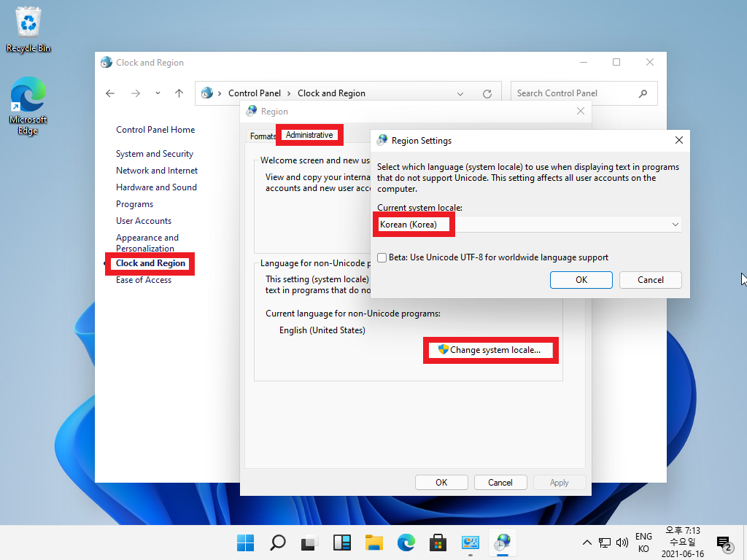Open Task View from taskbar
The image size is (747, 560).
pyautogui.click(x=309, y=542)
